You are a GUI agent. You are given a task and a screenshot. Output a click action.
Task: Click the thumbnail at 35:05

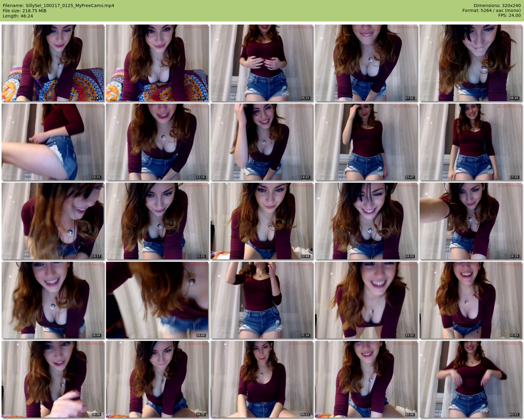coord(471,300)
